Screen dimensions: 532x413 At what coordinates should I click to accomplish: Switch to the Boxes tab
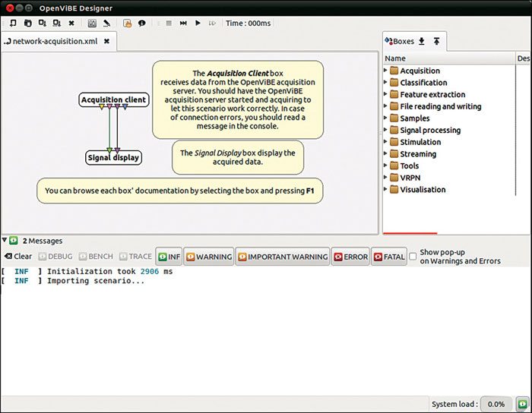click(x=400, y=41)
